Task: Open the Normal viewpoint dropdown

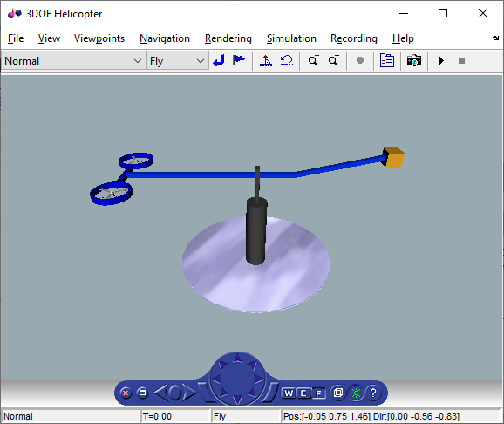Action: click(x=73, y=60)
